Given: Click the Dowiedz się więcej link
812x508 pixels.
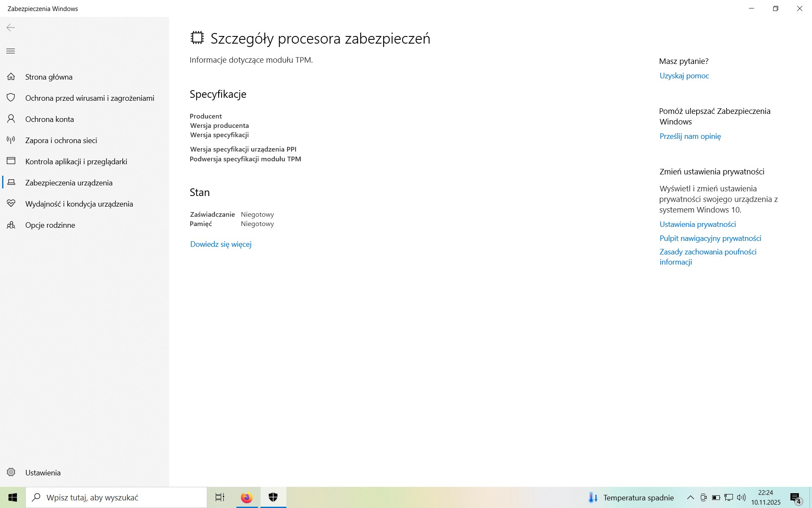Looking at the screenshot, I should pos(221,244).
